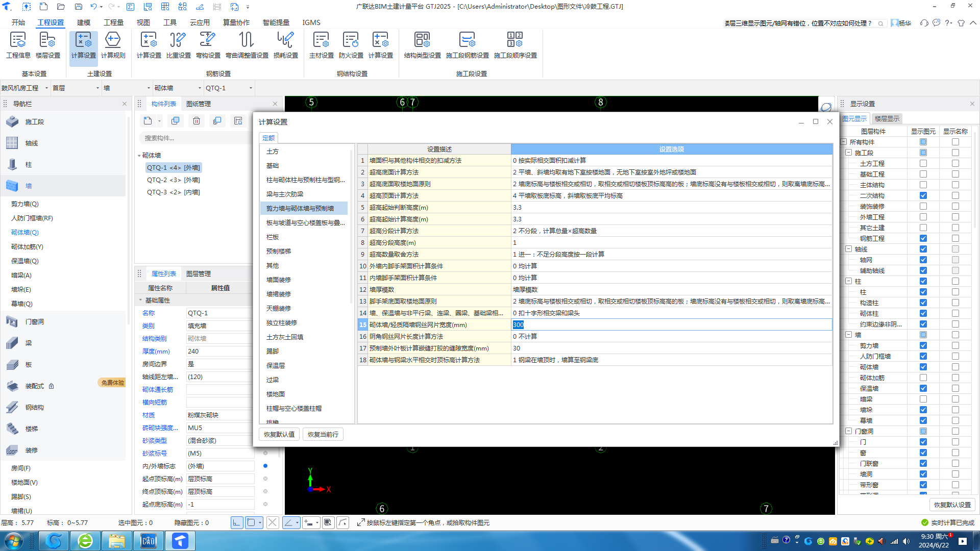Click undo icon in title bar

pyautogui.click(x=93, y=7)
